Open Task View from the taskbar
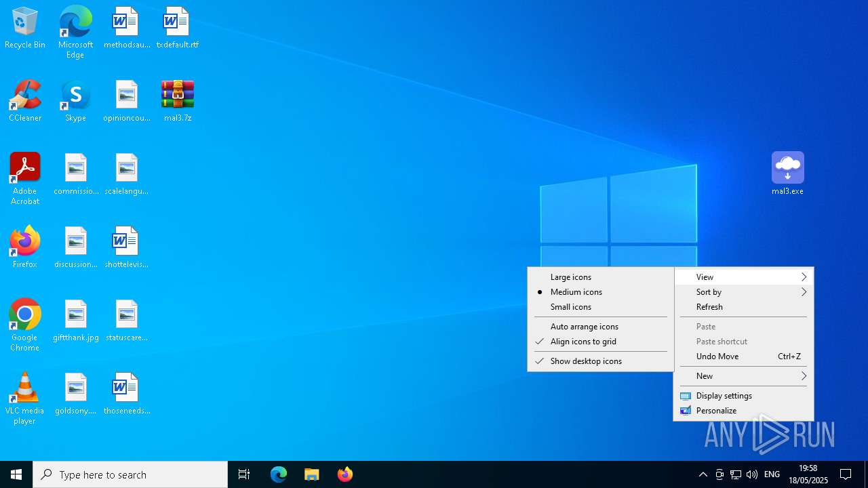The image size is (868, 488). (x=244, y=474)
